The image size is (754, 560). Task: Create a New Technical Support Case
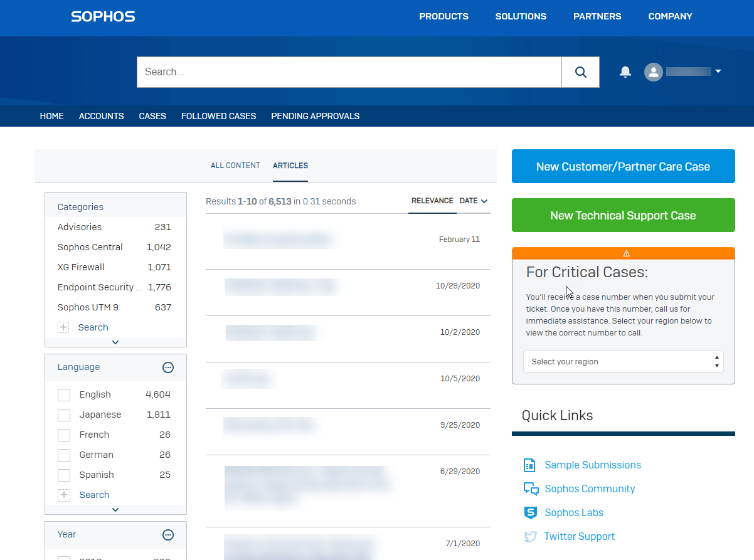[623, 216]
